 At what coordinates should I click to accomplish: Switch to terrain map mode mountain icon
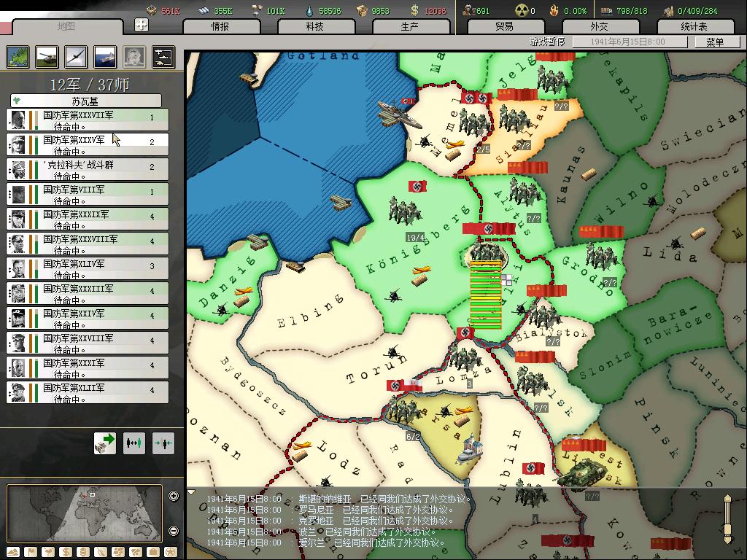pyautogui.click(x=13, y=553)
